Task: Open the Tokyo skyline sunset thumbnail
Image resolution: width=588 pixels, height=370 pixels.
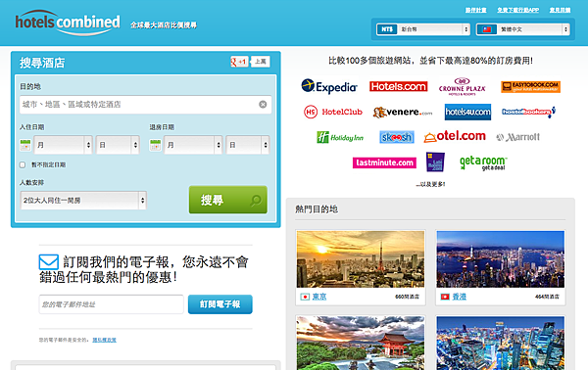Action: [361, 259]
